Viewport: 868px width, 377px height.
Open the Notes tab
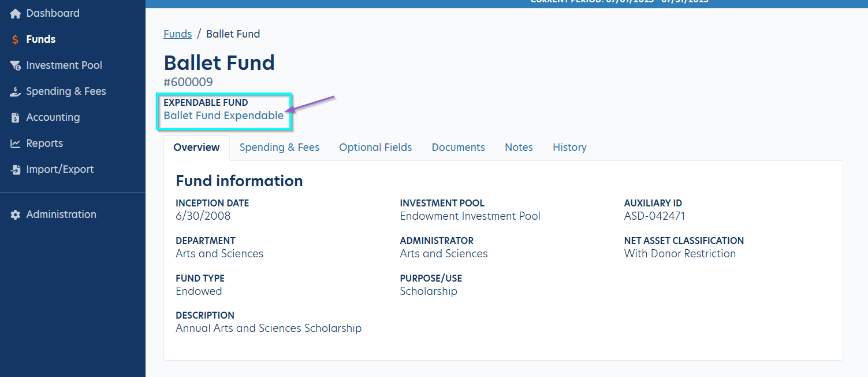519,147
